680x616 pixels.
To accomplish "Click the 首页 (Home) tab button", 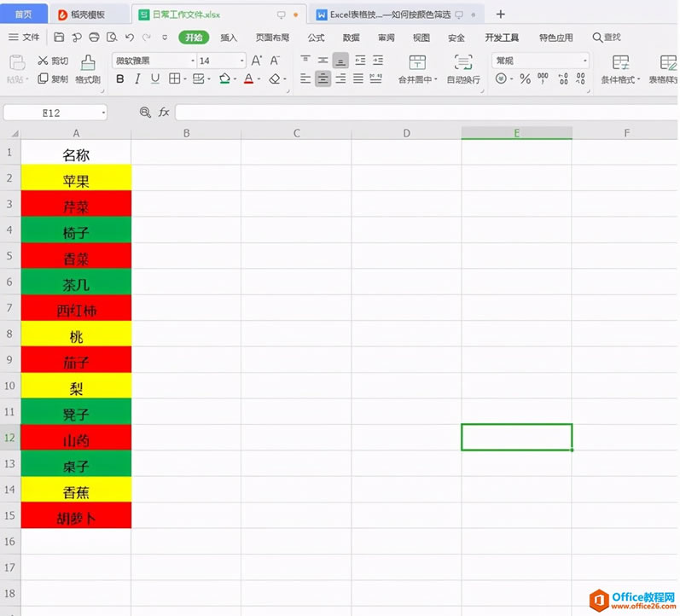I will 23,15.
